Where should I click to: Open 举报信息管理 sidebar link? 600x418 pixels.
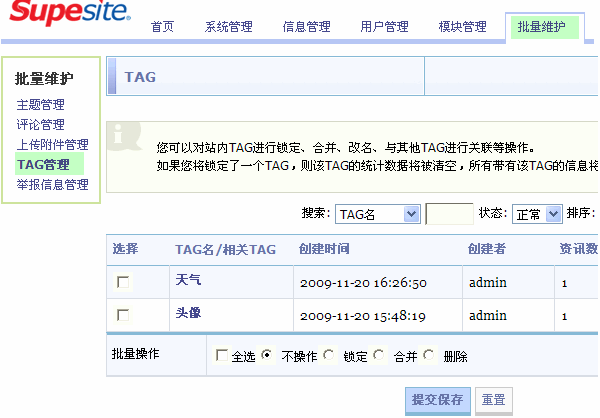point(52,185)
